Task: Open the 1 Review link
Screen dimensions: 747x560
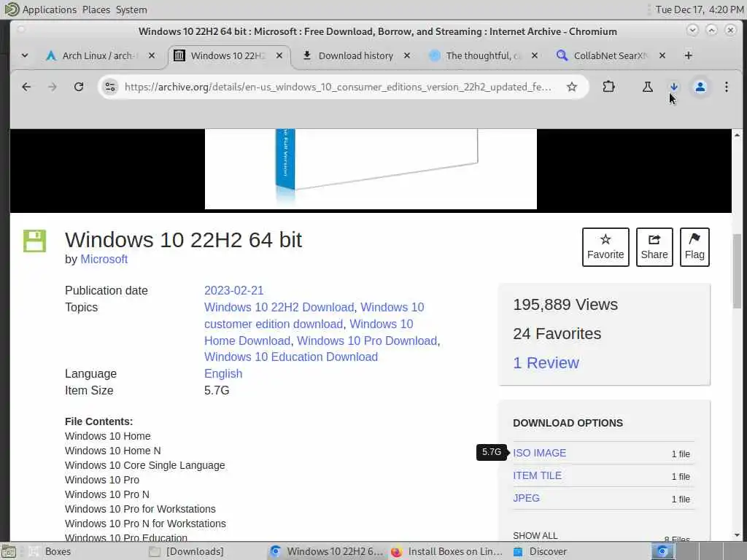Action: pos(546,363)
